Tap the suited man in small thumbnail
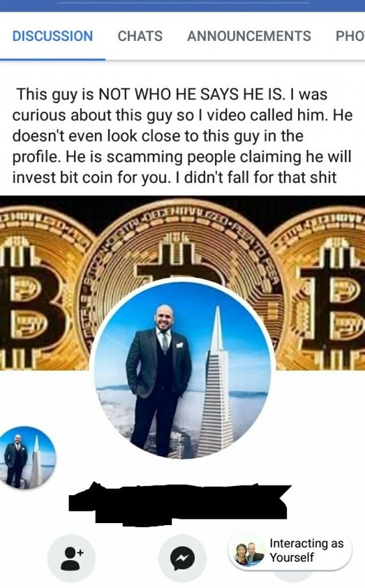The image size is (365, 588). click(x=16, y=461)
